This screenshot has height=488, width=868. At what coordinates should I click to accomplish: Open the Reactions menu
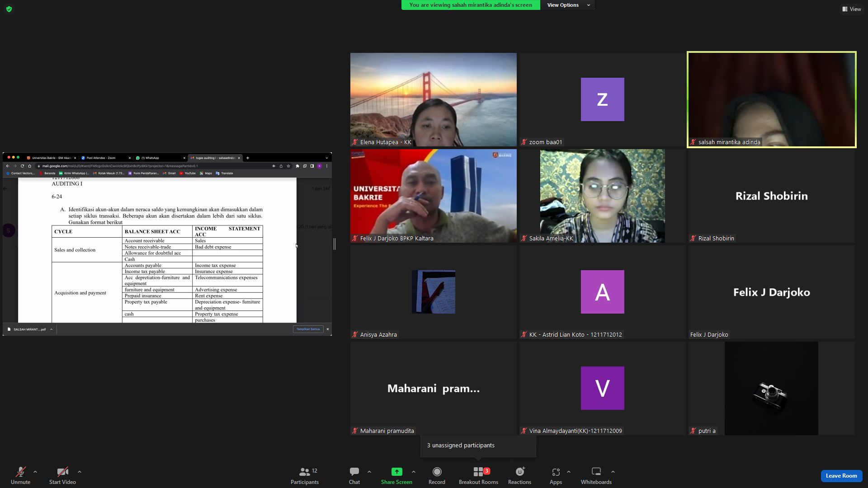point(520,475)
